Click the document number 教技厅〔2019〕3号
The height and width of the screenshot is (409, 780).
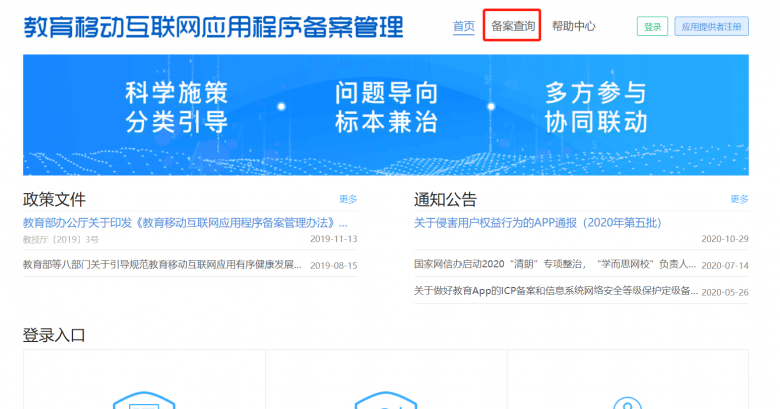[61, 239]
